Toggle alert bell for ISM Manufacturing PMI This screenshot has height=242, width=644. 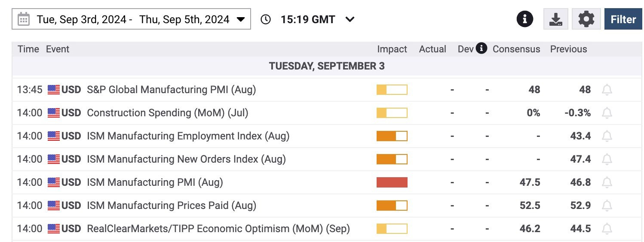[x=607, y=182]
